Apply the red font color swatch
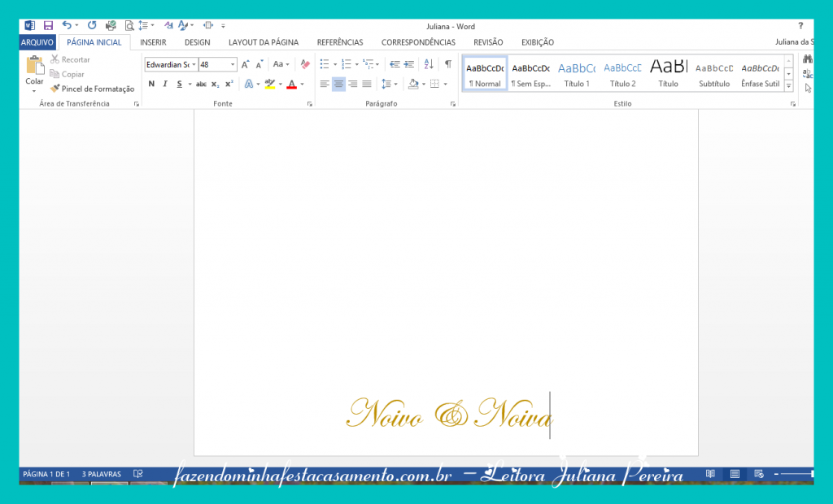This screenshot has width=833, height=504. (x=292, y=84)
